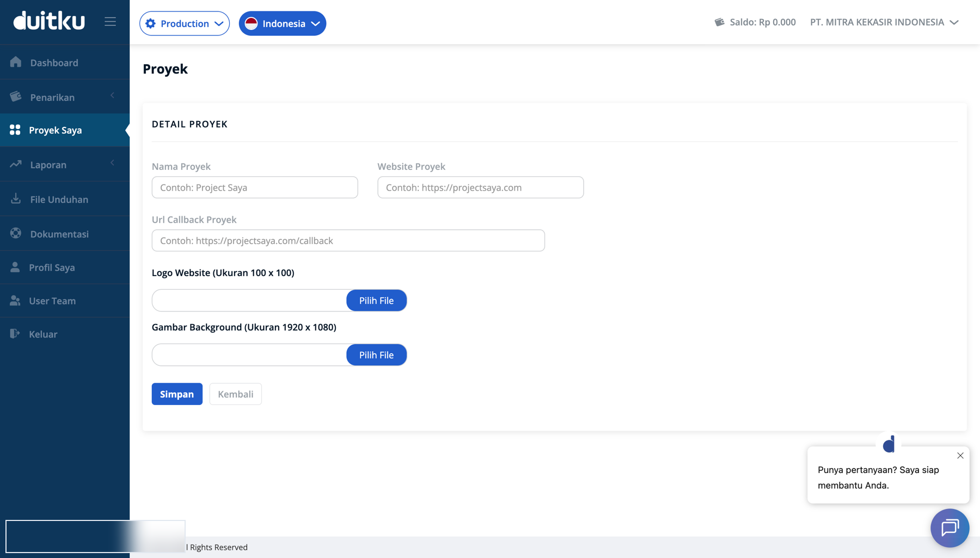Expand the Laporan submenu chevron
The height and width of the screenshot is (558, 980).
(x=112, y=163)
